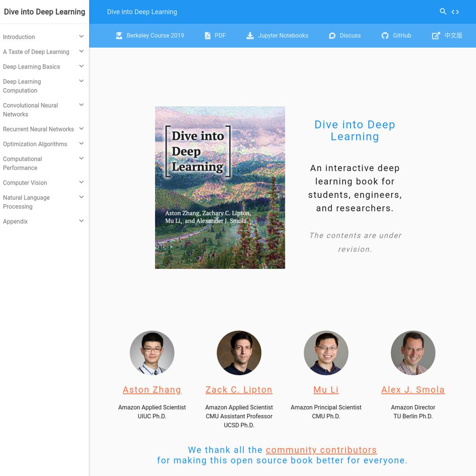This screenshot has height=476, width=476.
Task: Click the Discuss speech bubble icon
Action: (x=332, y=36)
